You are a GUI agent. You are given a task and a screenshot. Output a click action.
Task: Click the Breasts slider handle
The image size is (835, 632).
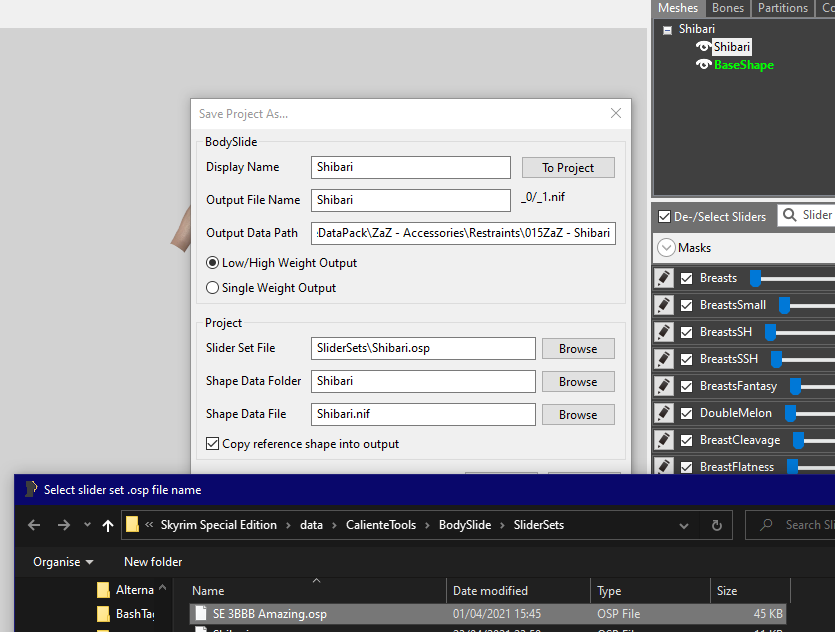tap(755, 278)
